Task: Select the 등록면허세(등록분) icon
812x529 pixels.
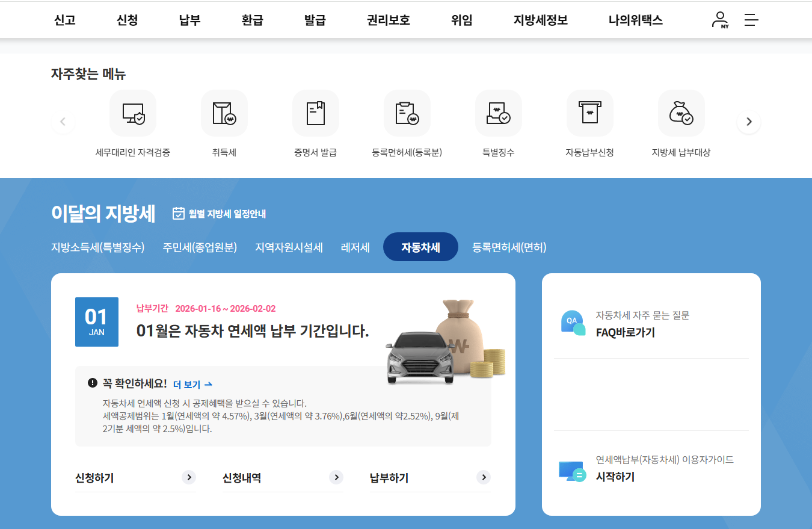Action: pos(407,113)
